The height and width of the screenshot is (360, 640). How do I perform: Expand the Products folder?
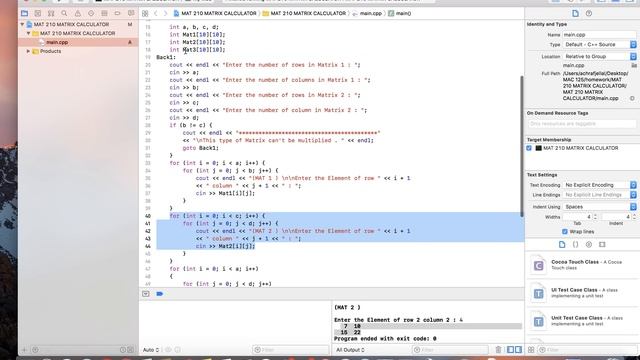(x=29, y=51)
